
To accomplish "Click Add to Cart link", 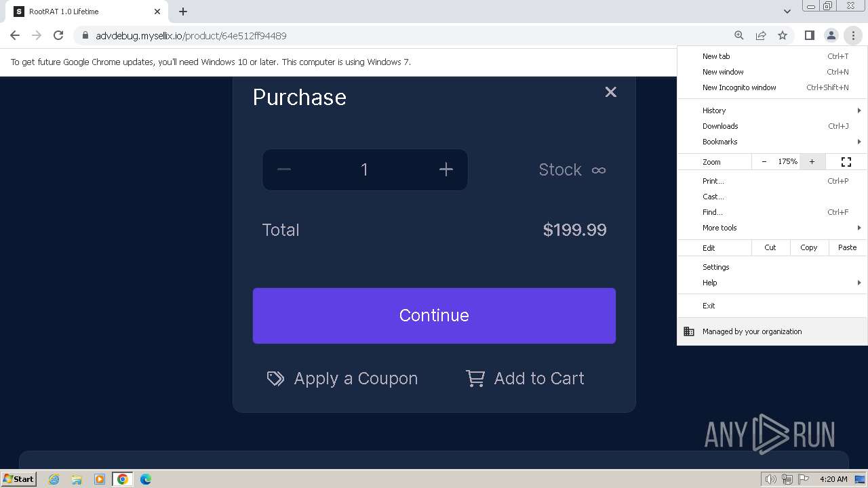I will 525,378.
